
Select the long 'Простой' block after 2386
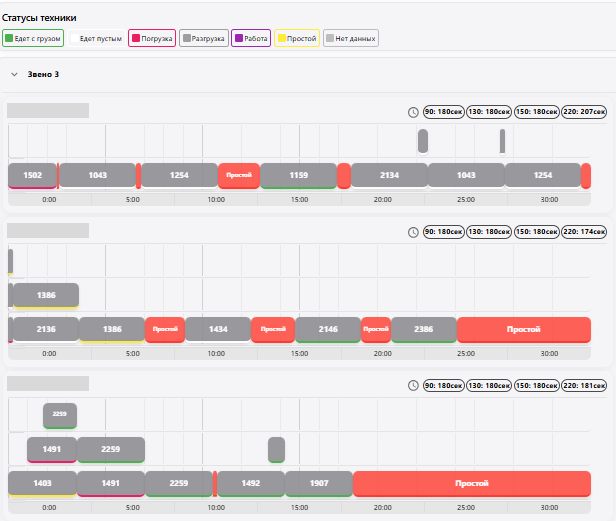pyautogui.click(x=524, y=329)
